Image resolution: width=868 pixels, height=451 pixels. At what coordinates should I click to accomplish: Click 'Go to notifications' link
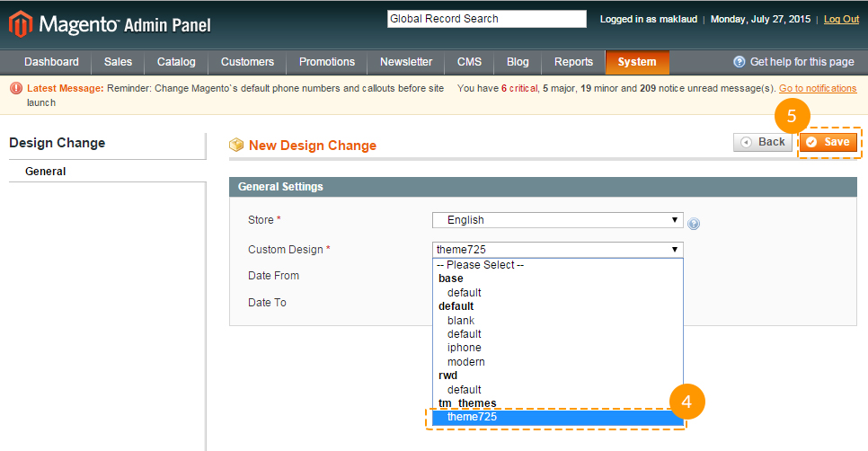818,89
